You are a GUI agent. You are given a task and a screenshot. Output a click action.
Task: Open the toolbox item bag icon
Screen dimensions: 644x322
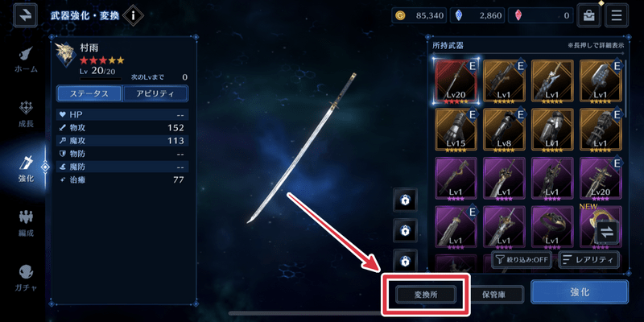point(589,15)
